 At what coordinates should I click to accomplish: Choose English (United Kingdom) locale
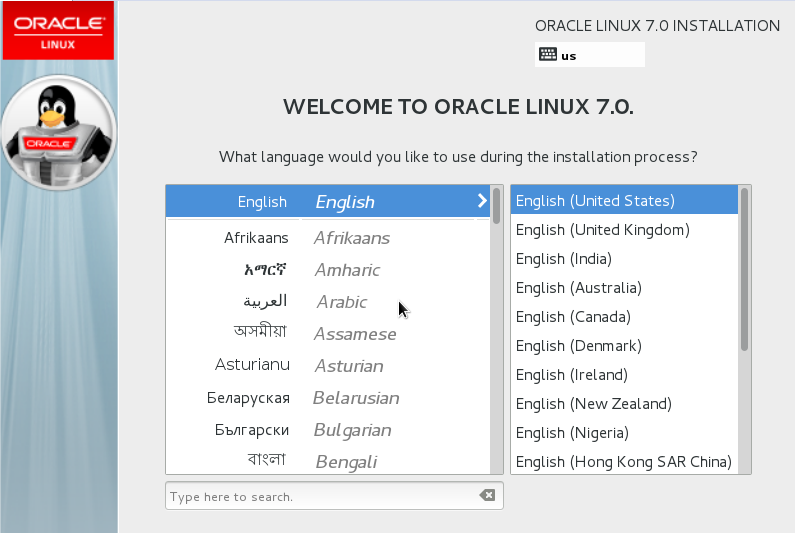click(x=624, y=230)
